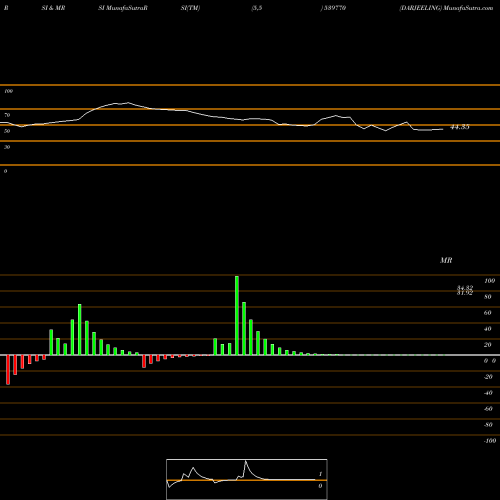Click the 70 level label on the RSI axis

point(7,115)
